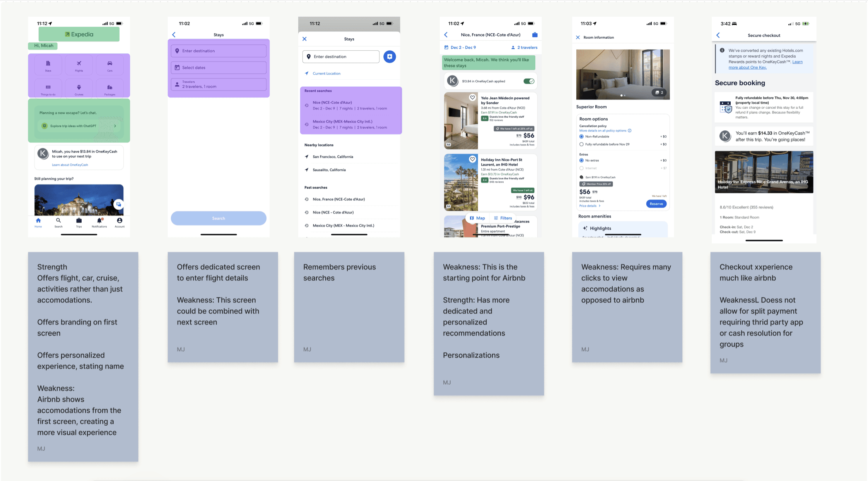
Task: Click the back chevron on Stays screen
Action: (174, 35)
